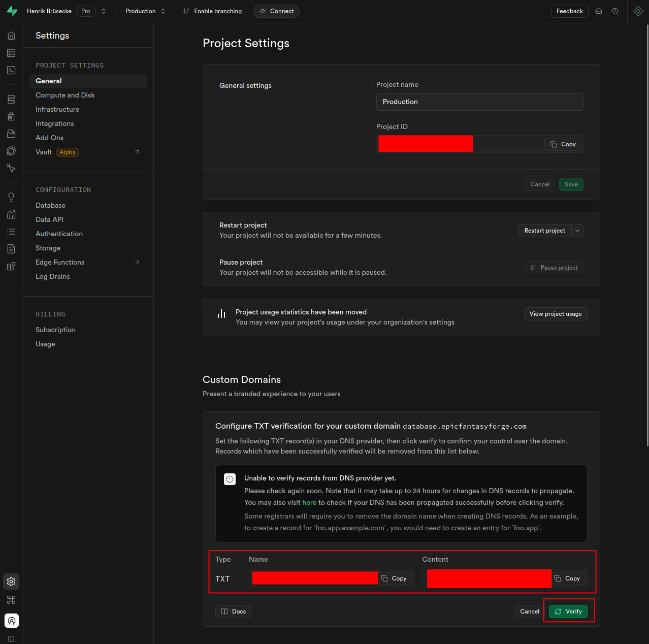Open the Table Editor icon
Image resolution: width=649 pixels, height=644 pixels.
pos(11,53)
